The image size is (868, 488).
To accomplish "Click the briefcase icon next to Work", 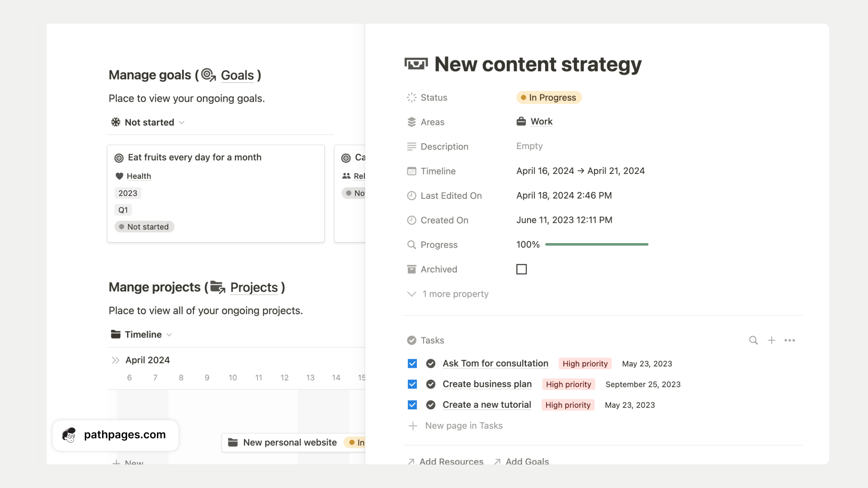I will tap(520, 121).
